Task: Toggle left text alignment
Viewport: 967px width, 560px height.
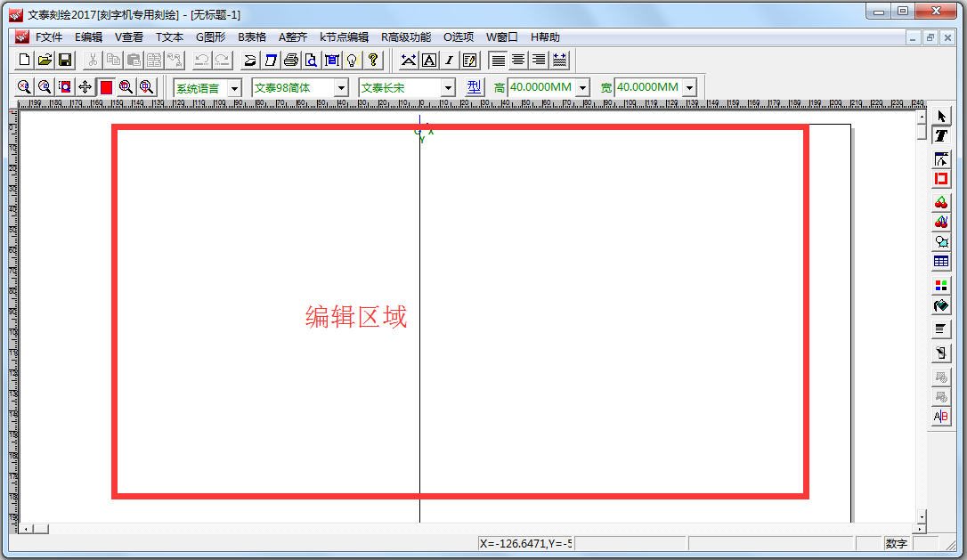Action: [x=498, y=60]
